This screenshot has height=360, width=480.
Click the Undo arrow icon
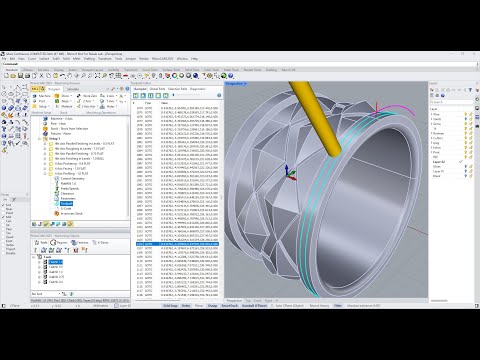pyautogui.click(x=62, y=76)
